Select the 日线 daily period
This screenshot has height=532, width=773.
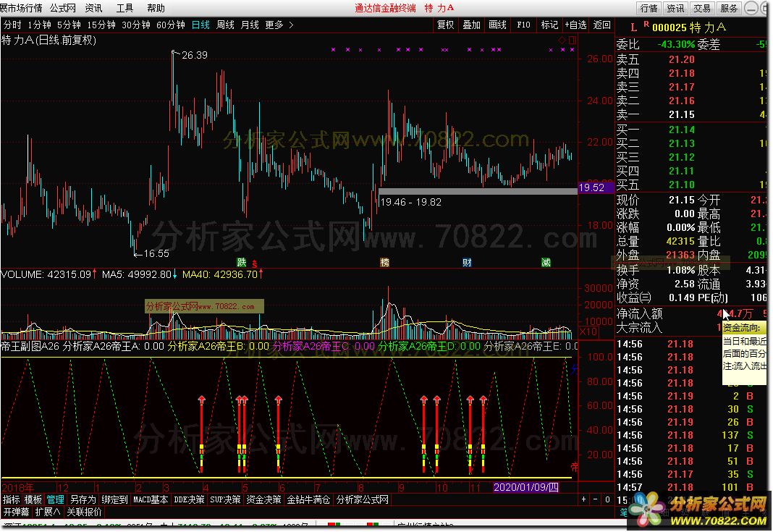(x=200, y=25)
